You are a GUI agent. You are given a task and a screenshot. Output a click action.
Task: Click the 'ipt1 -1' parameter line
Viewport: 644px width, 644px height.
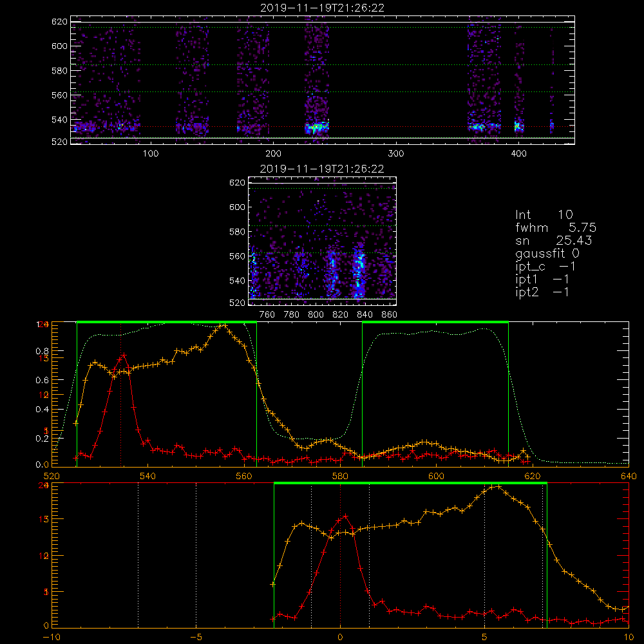(542, 279)
